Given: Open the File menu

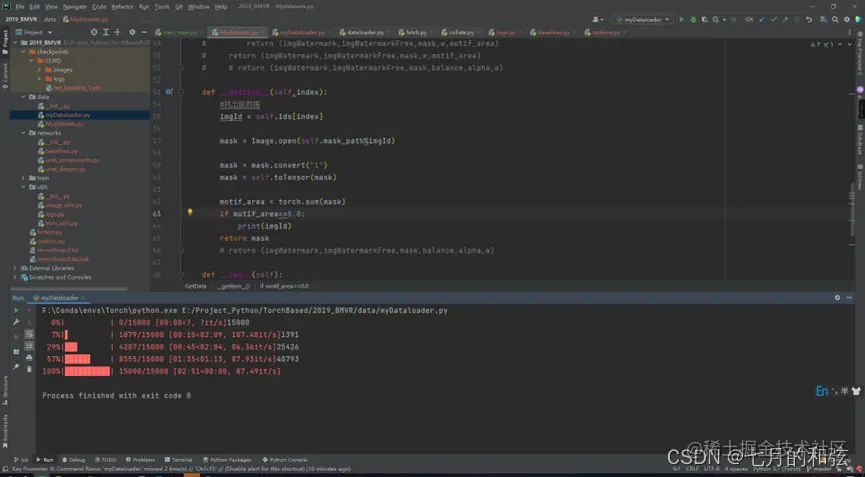Looking at the screenshot, I should [20, 7].
